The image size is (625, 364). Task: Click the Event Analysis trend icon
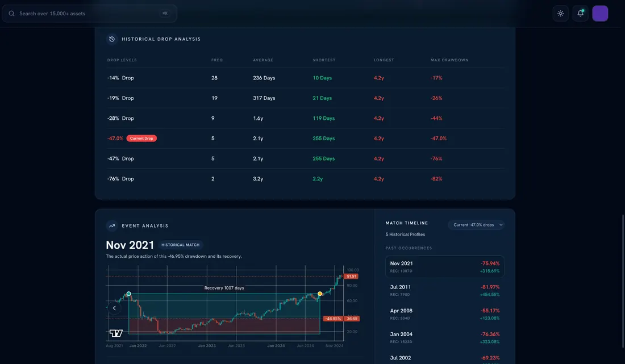[112, 226]
